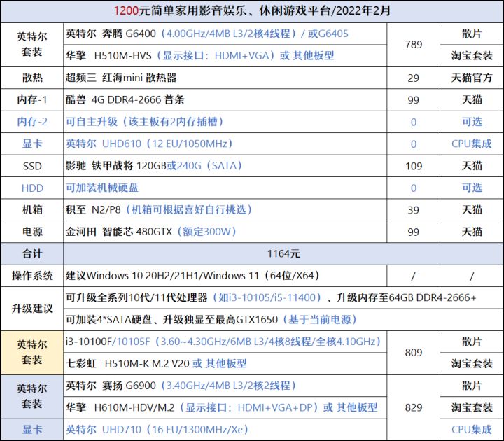The width and height of the screenshot is (504, 441).
Task: Click the total '1164元' cell
Action: click(283, 254)
